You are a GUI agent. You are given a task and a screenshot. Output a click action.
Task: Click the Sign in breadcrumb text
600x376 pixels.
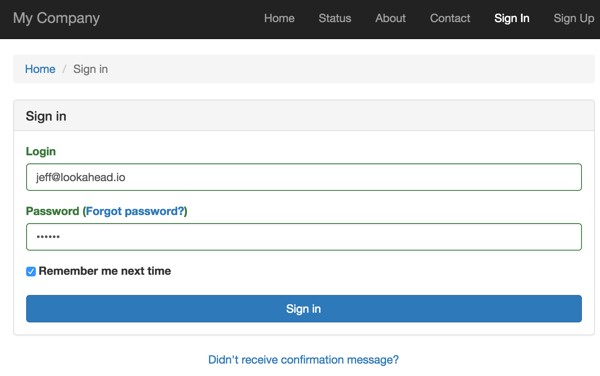point(90,69)
